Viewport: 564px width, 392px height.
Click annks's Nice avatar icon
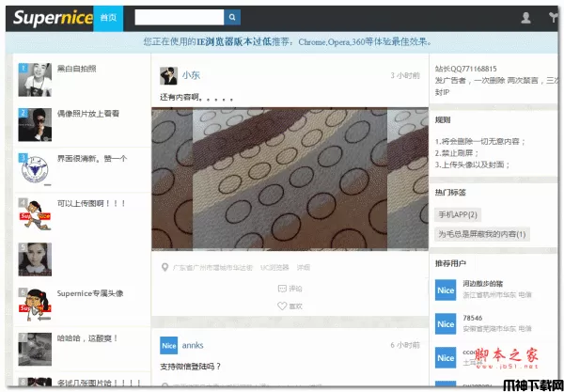168,345
